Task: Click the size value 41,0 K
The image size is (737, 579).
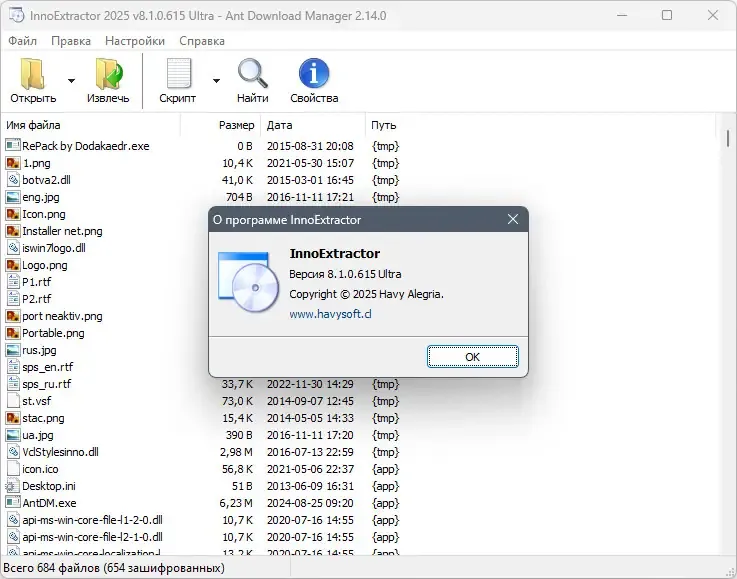Action: pyautogui.click(x=237, y=180)
